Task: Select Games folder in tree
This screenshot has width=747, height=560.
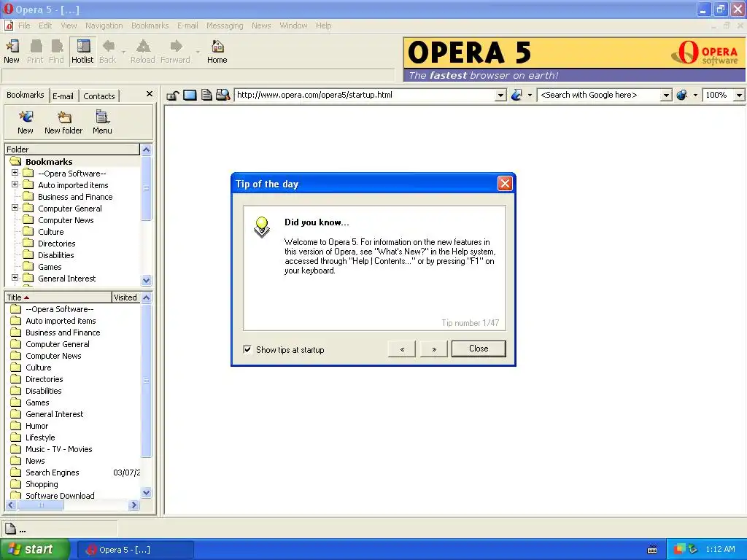Action: [x=50, y=267]
